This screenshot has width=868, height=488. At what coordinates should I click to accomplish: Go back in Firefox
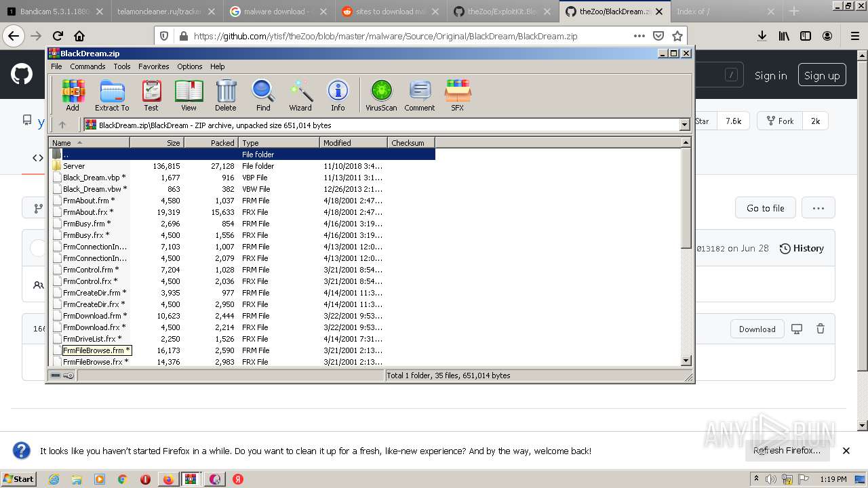[x=14, y=36]
